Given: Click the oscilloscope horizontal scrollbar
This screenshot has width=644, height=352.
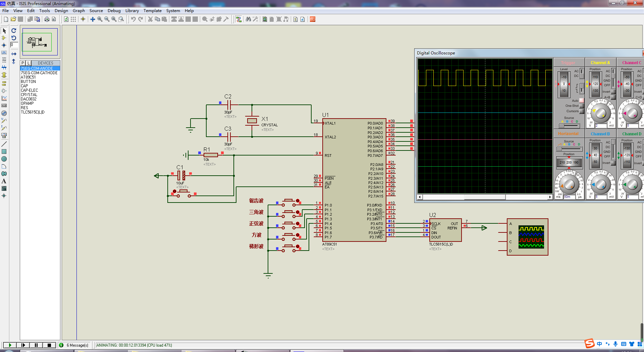Looking at the screenshot, I should [485, 197].
